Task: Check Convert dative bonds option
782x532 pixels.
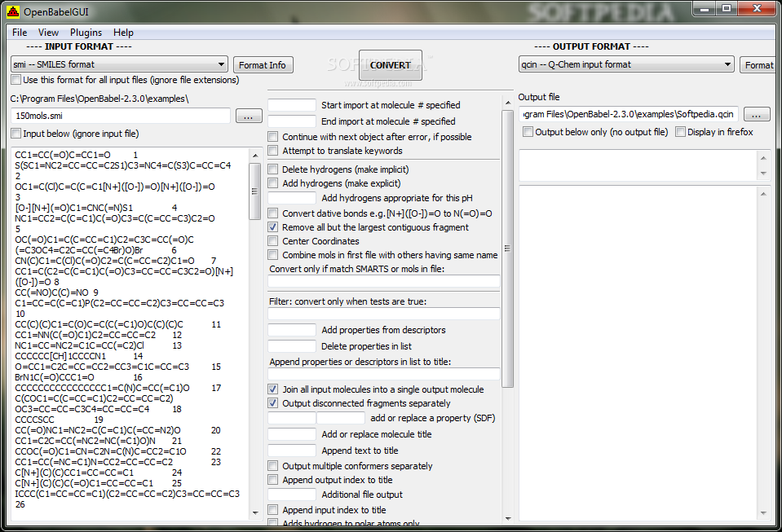Action: click(273, 213)
